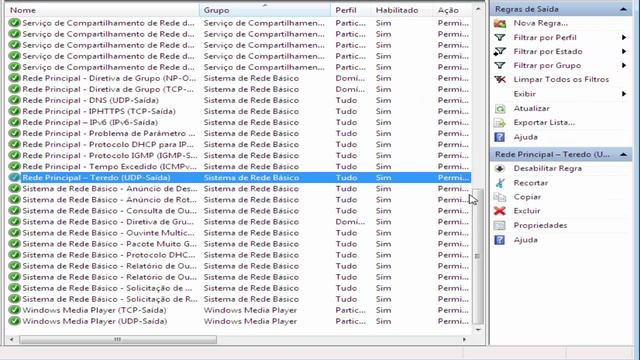The height and width of the screenshot is (360, 640).
Task: Click green check icon of Protocolo IGMP row
Action: 14,156
